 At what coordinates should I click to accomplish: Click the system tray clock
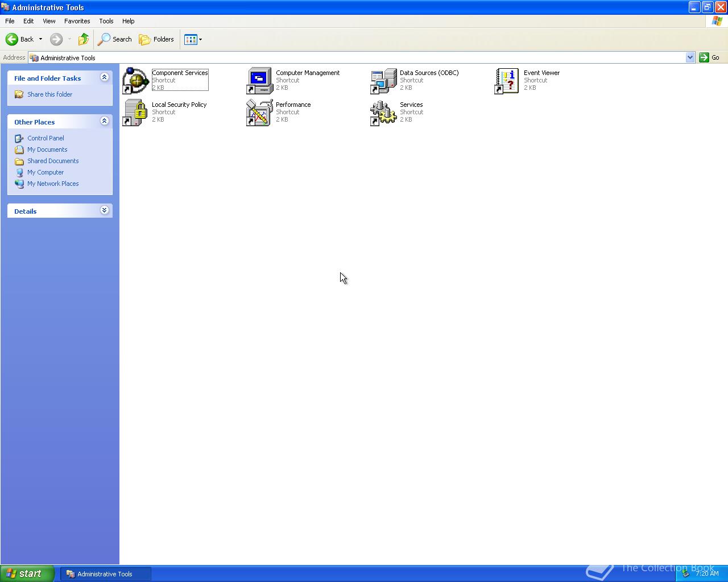click(707, 574)
